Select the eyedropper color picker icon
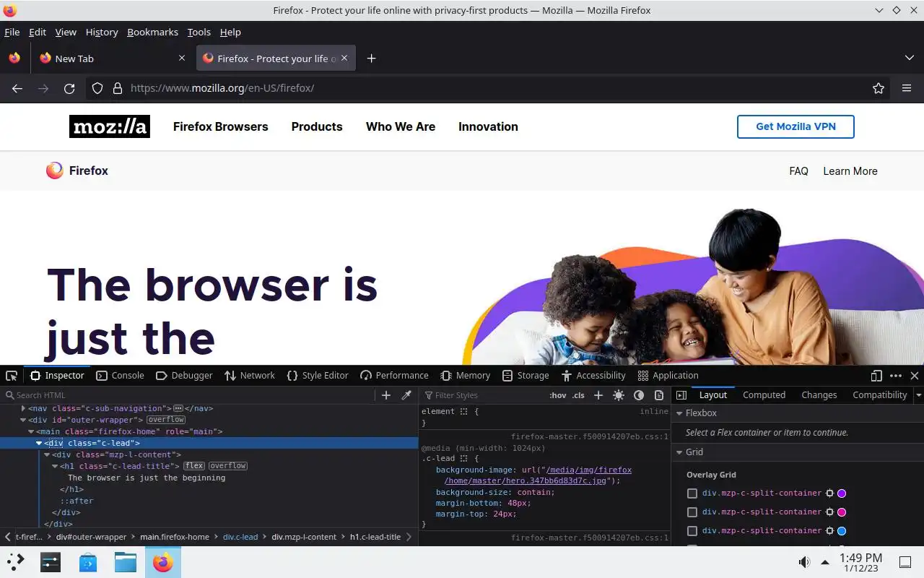924x578 pixels. [x=406, y=395]
